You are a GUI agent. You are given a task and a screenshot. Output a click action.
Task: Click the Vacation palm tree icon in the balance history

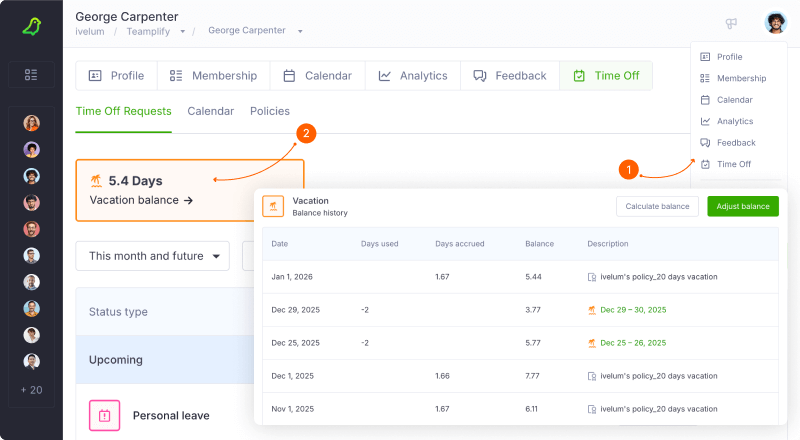(x=273, y=207)
